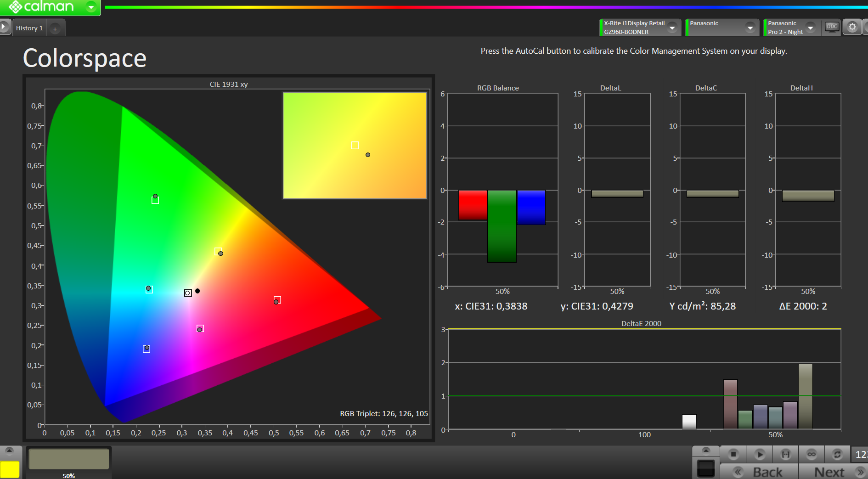Click the magenta secondary target on CIE chart
868x479 pixels.
tap(200, 329)
